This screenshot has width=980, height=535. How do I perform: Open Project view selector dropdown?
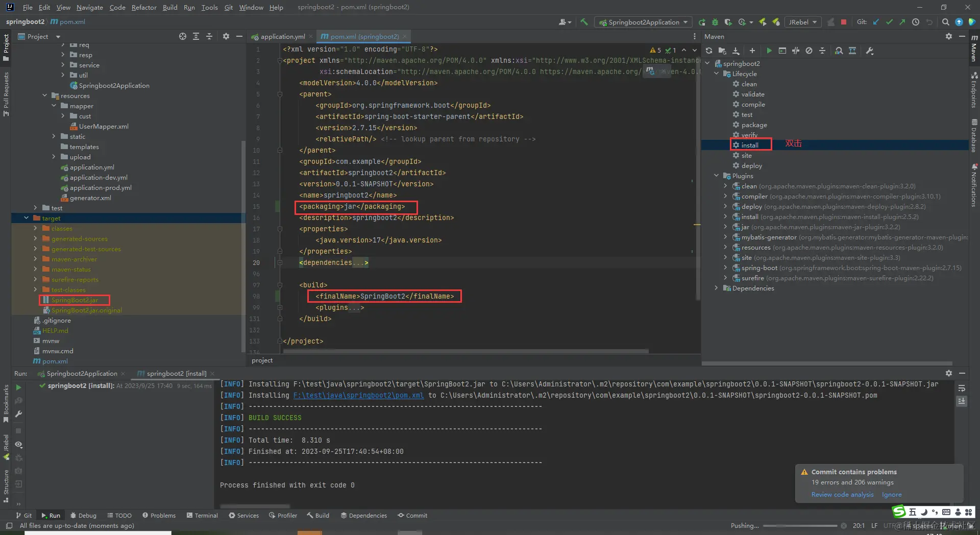tap(39, 36)
